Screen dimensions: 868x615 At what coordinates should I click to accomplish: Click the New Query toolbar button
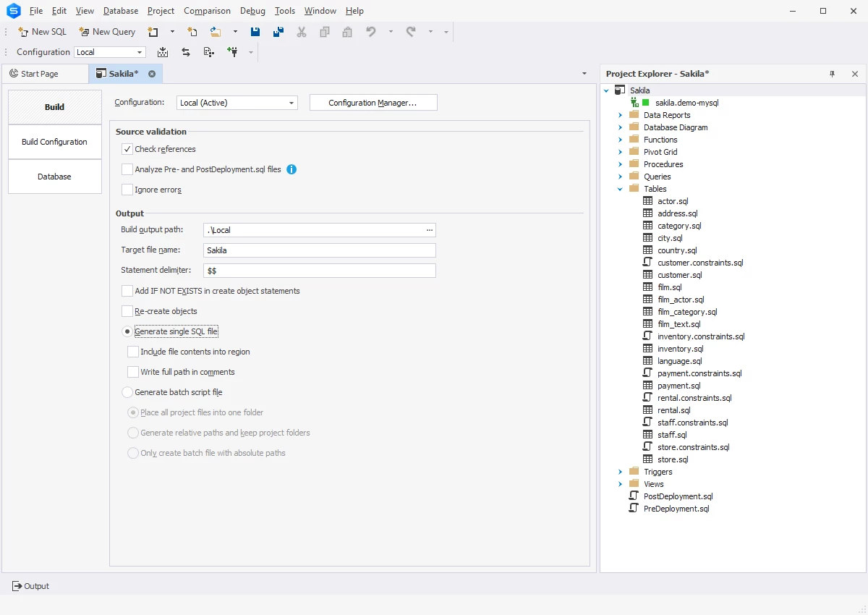click(107, 32)
